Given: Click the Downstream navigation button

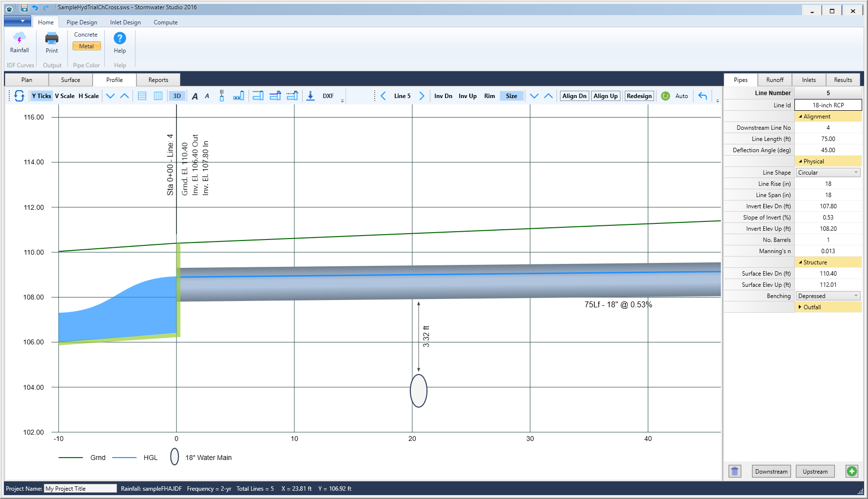Looking at the screenshot, I should click(771, 471).
